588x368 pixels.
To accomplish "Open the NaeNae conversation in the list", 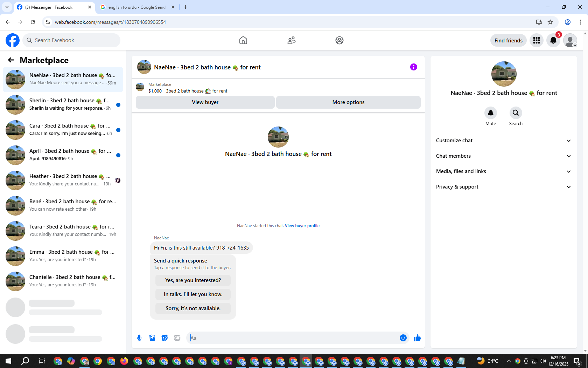I will point(63,80).
